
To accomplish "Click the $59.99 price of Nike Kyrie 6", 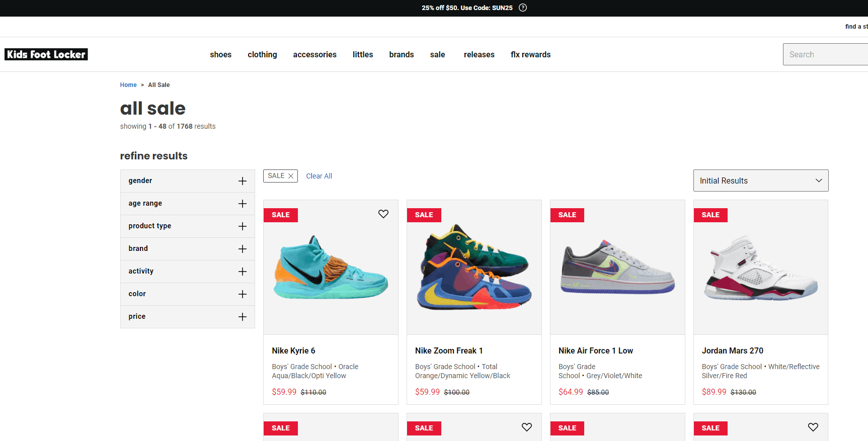I will (x=284, y=392).
